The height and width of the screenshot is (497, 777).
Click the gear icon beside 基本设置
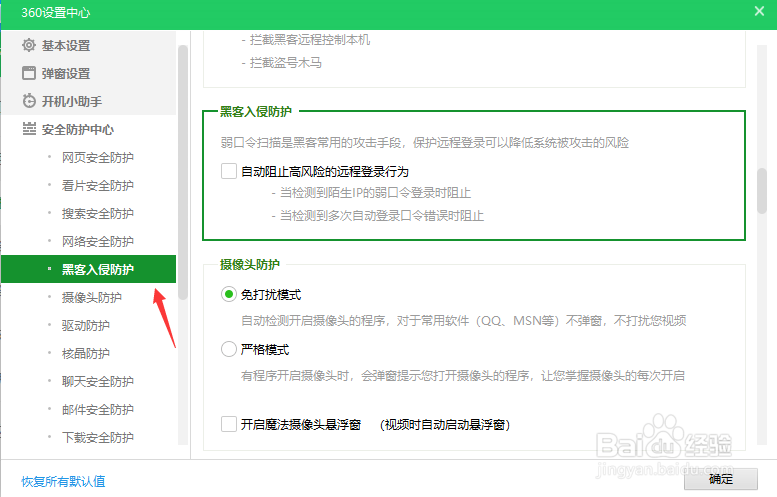[29, 45]
